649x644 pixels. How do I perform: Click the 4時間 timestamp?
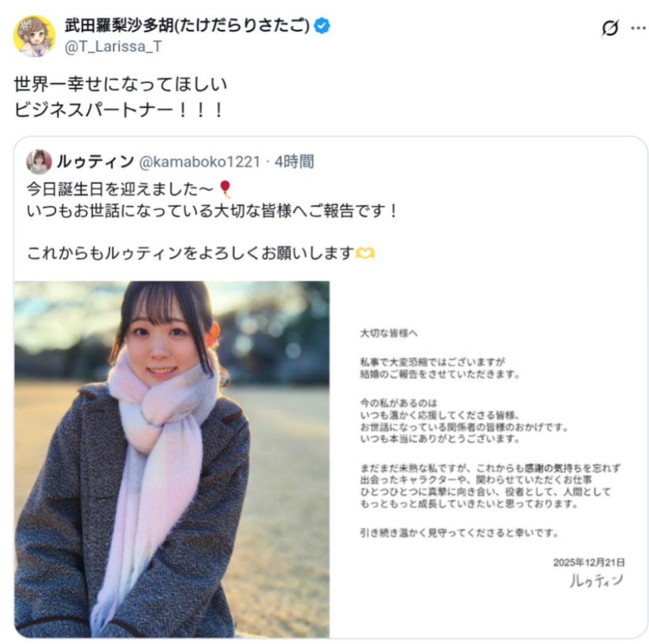click(x=294, y=161)
